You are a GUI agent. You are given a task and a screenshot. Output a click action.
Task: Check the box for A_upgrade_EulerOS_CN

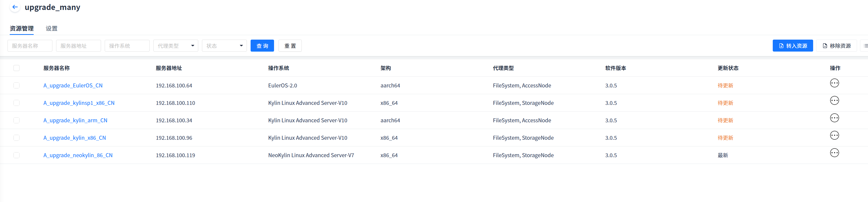(x=16, y=85)
